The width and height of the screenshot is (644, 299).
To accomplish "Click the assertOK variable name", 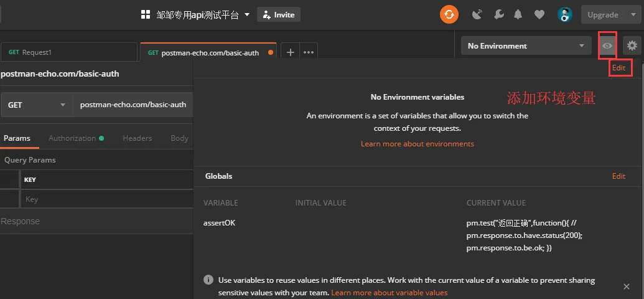I will pyautogui.click(x=219, y=223).
